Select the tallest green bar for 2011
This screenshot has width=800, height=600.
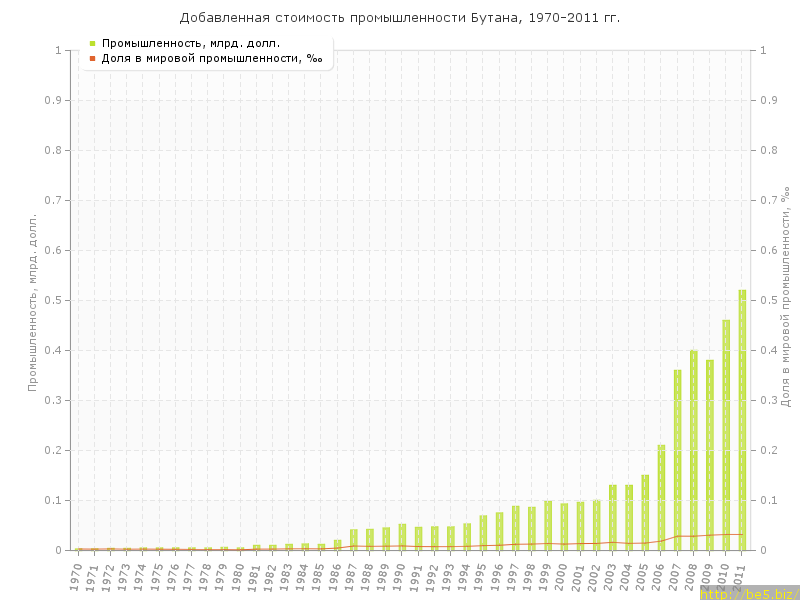(742, 420)
